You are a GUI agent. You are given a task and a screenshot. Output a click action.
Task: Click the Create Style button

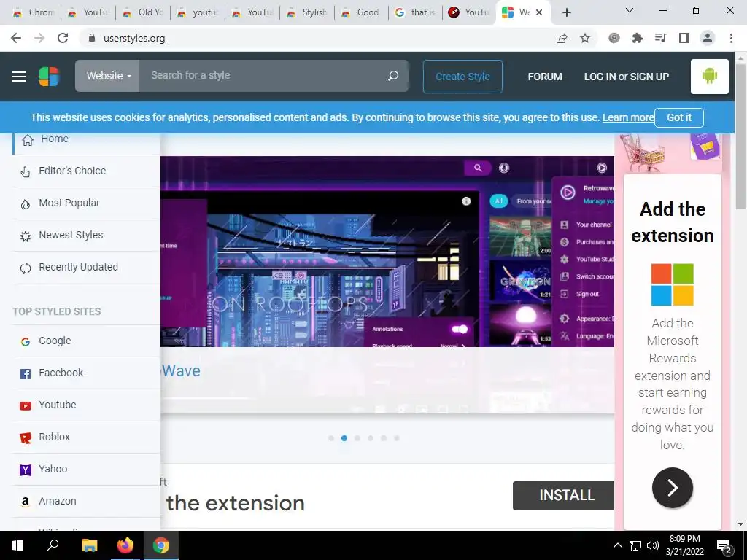pyautogui.click(x=462, y=77)
